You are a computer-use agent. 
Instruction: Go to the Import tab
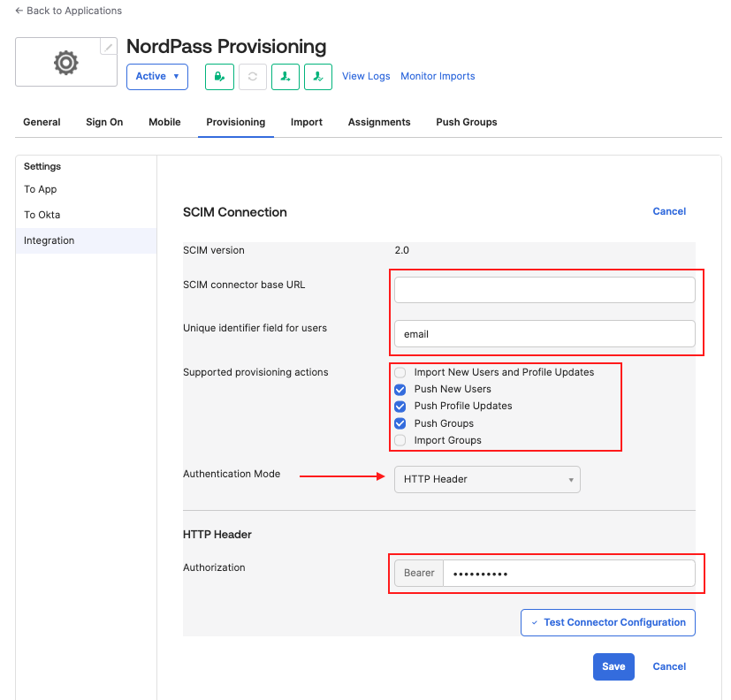click(x=307, y=122)
